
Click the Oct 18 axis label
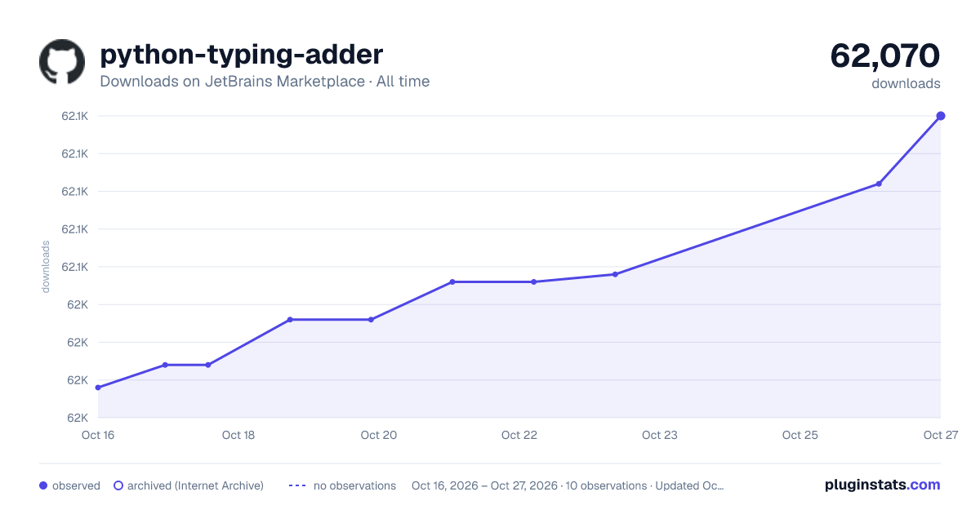tap(238, 435)
